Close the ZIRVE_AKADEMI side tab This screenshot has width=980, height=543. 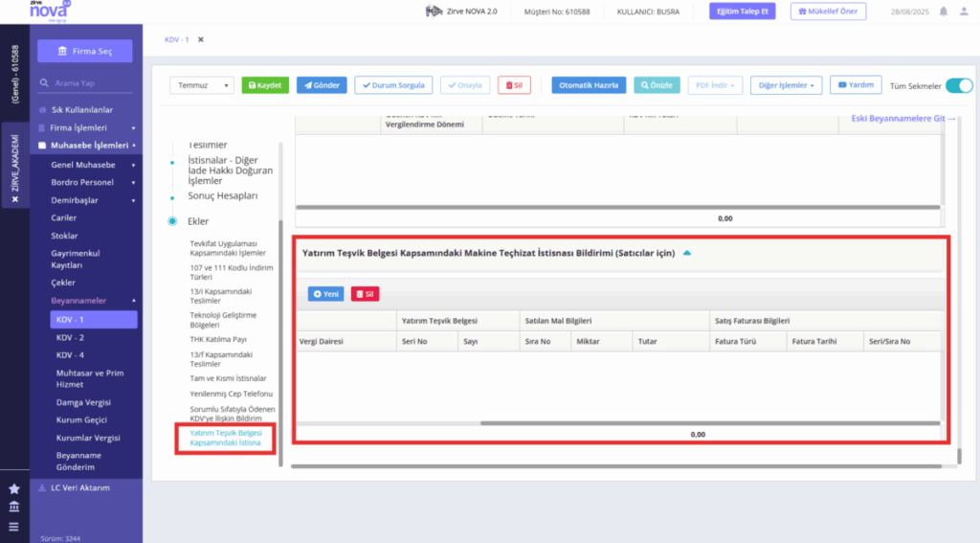(15, 199)
